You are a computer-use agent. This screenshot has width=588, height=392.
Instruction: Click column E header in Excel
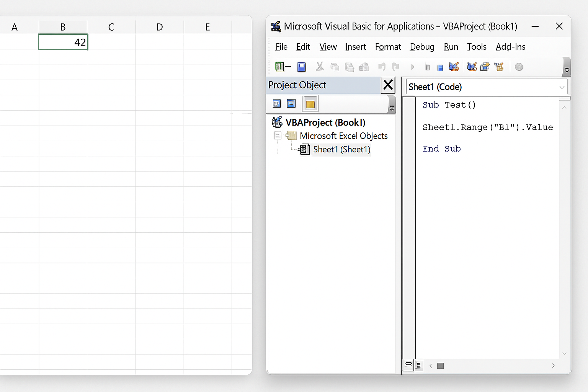point(208,27)
